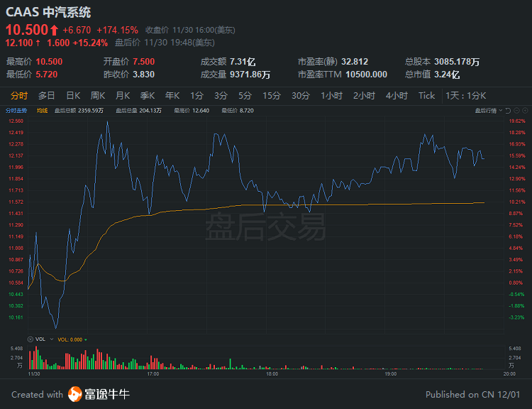Click the CAAS 中汽系统 stock title
The width and height of the screenshot is (532, 409).
click(x=48, y=12)
